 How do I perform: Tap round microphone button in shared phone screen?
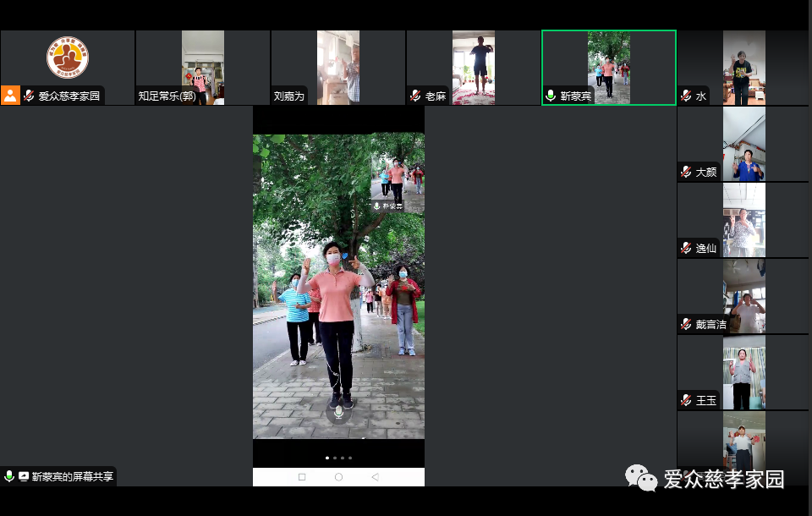click(x=338, y=412)
